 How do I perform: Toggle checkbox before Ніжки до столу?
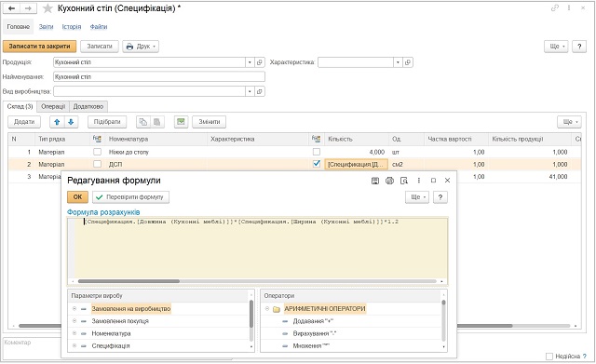[x=97, y=152]
